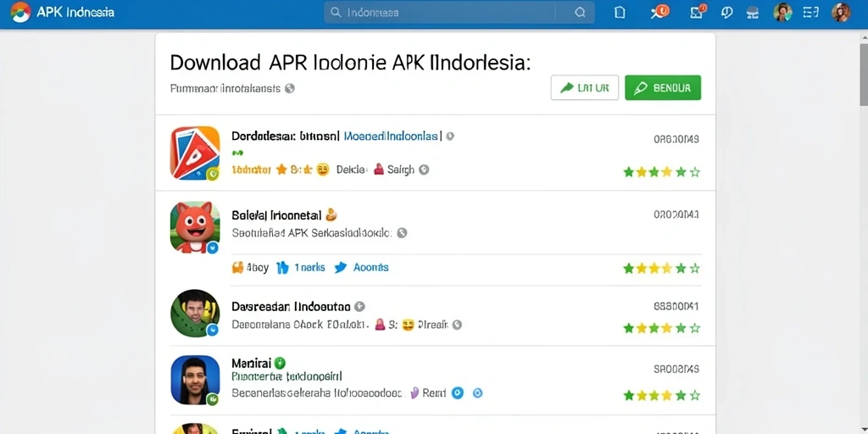This screenshot has width=868, height=434.
Task: Click the Dekla label in the first app row
Action: pos(352,170)
